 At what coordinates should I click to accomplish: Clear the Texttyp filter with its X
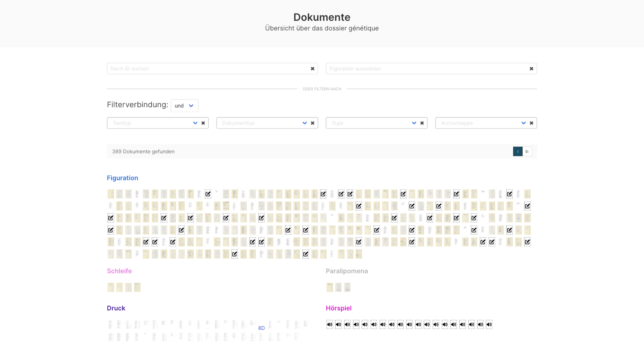(x=203, y=123)
